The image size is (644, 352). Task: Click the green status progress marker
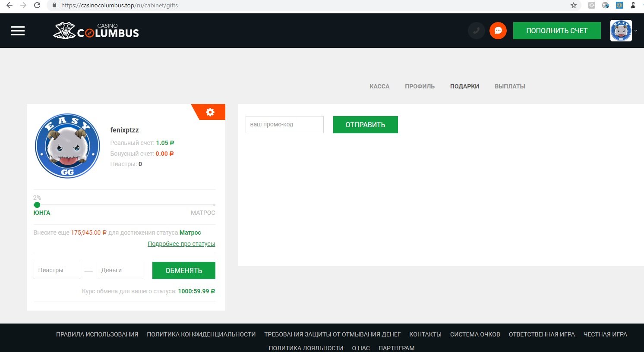(37, 205)
